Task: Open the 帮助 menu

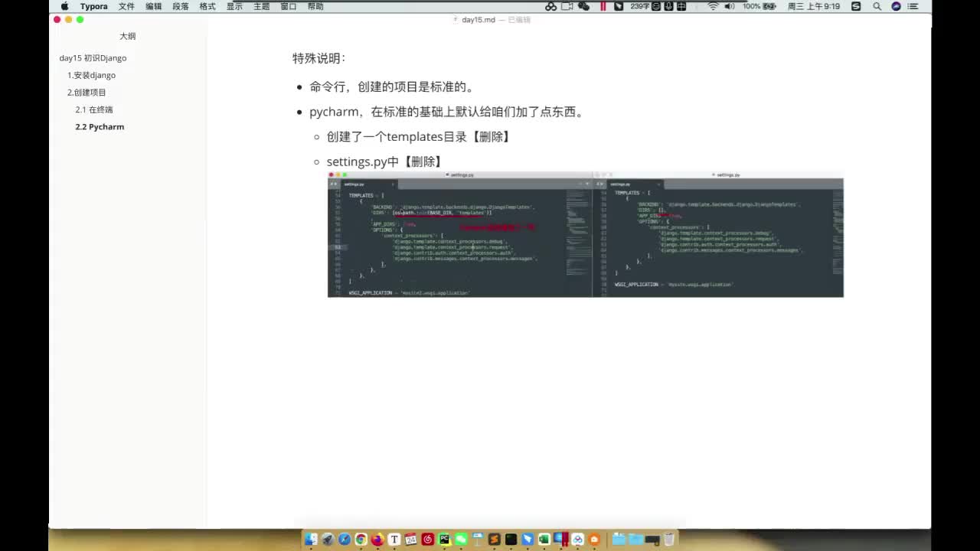Action: 315,6
